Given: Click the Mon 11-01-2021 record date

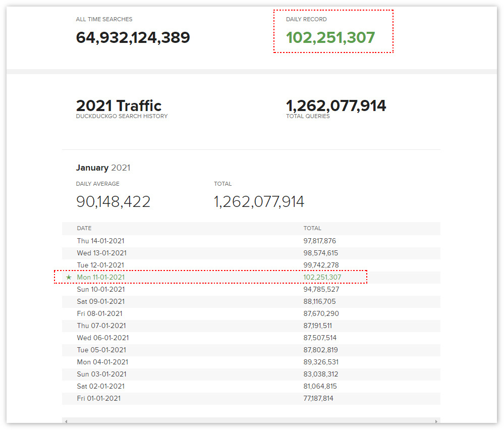Looking at the screenshot, I should pos(101,278).
